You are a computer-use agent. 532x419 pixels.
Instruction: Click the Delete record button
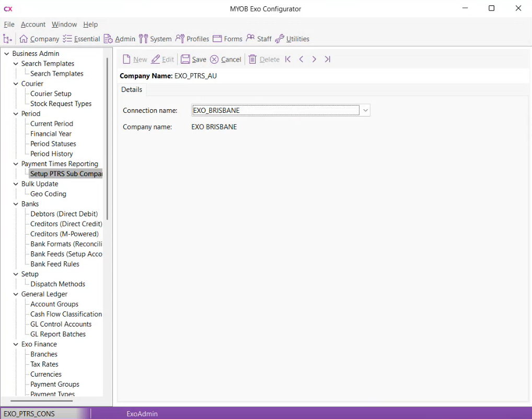[x=264, y=60]
